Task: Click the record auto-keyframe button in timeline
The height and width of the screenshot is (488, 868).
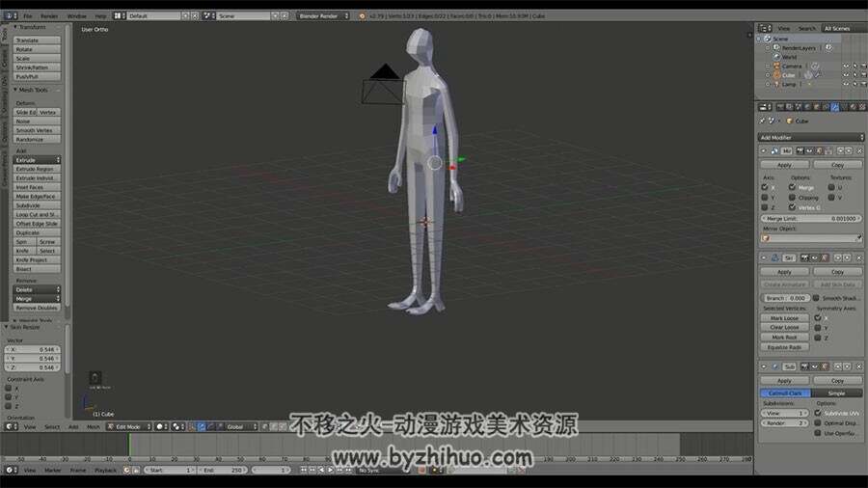Action: click(422, 470)
